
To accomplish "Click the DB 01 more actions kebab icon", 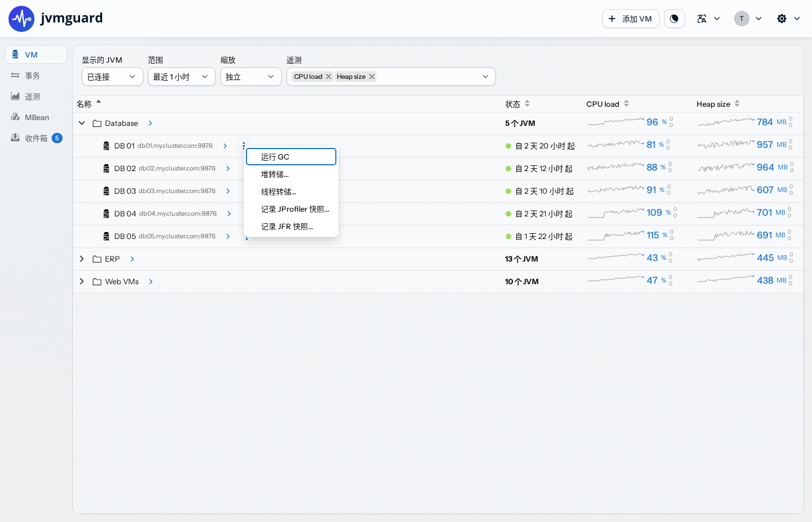I will pyautogui.click(x=244, y=146).
